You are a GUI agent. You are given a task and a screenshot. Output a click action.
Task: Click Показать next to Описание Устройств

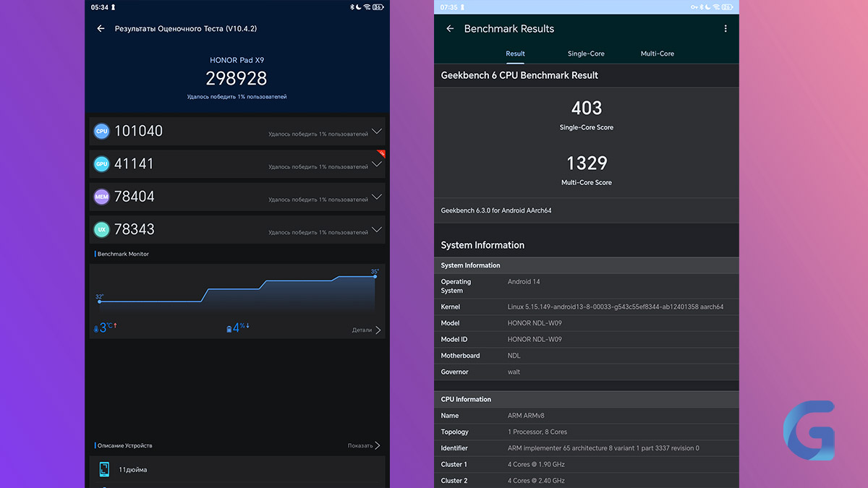pyautogui.click(x=364, y=445)
